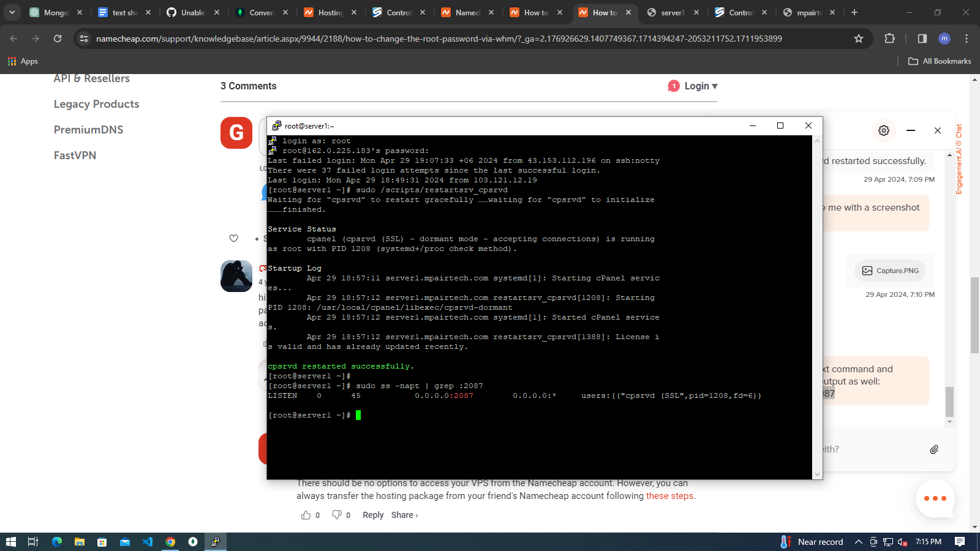Open PuTTY from the Windows taskbar

pos(215,542)
